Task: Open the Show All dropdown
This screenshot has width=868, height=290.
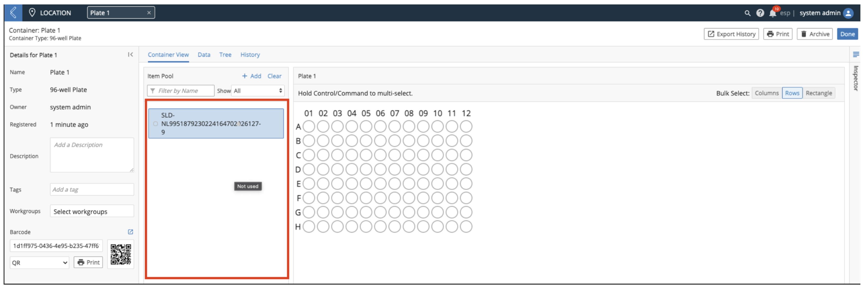Action: point(258,91)
